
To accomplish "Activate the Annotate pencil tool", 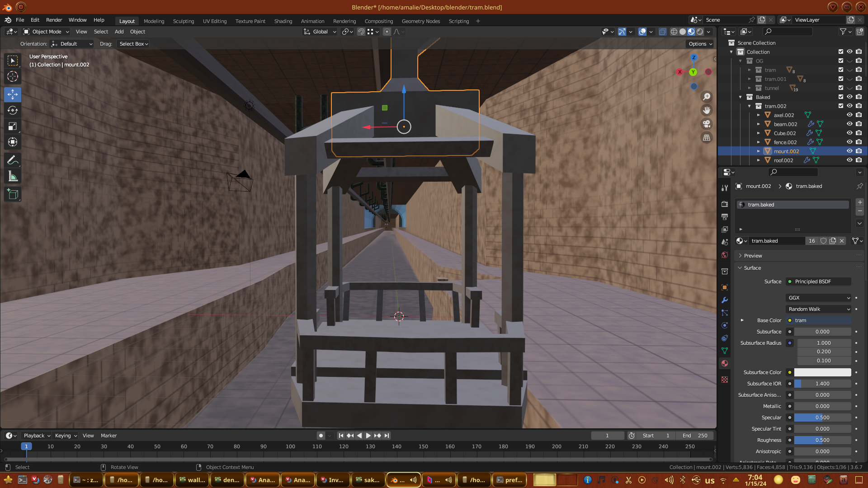I will (13, 160).
